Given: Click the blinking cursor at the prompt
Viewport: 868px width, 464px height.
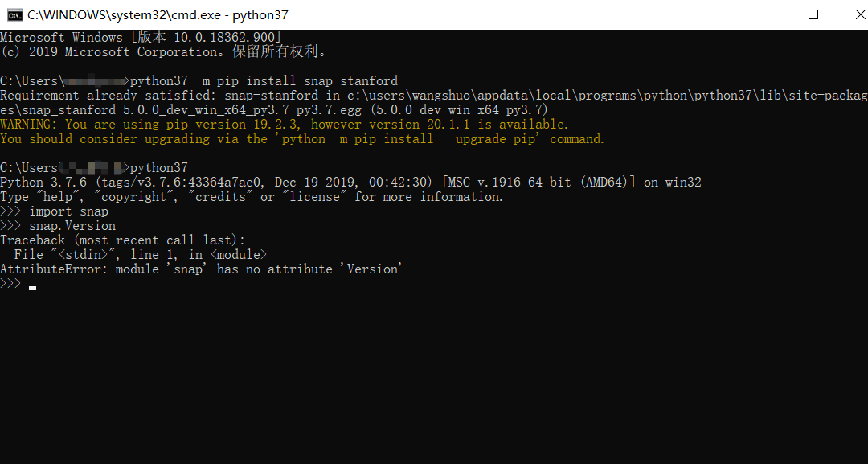Looking at the screenshot, I should (32, 285).
